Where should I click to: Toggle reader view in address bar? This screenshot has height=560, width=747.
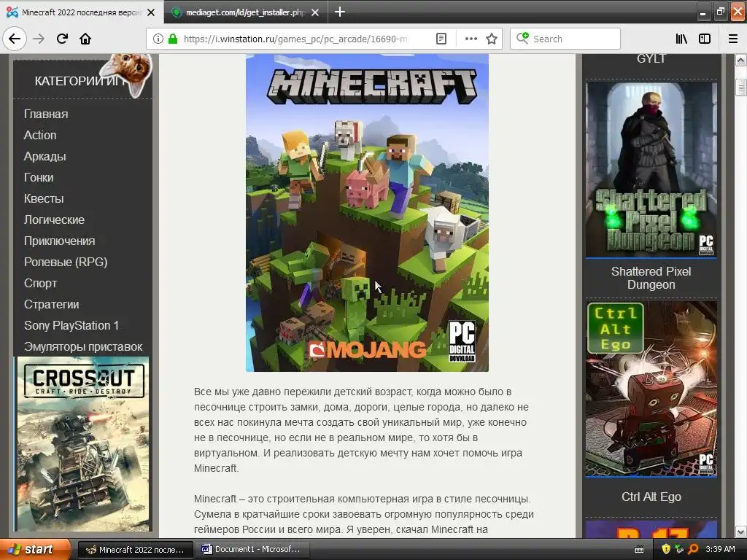(x=441, y=39)
